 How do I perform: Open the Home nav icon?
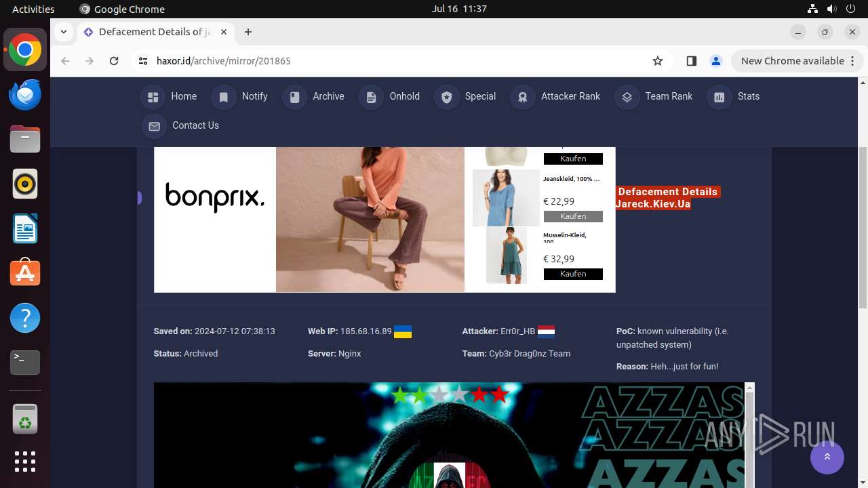153,97
